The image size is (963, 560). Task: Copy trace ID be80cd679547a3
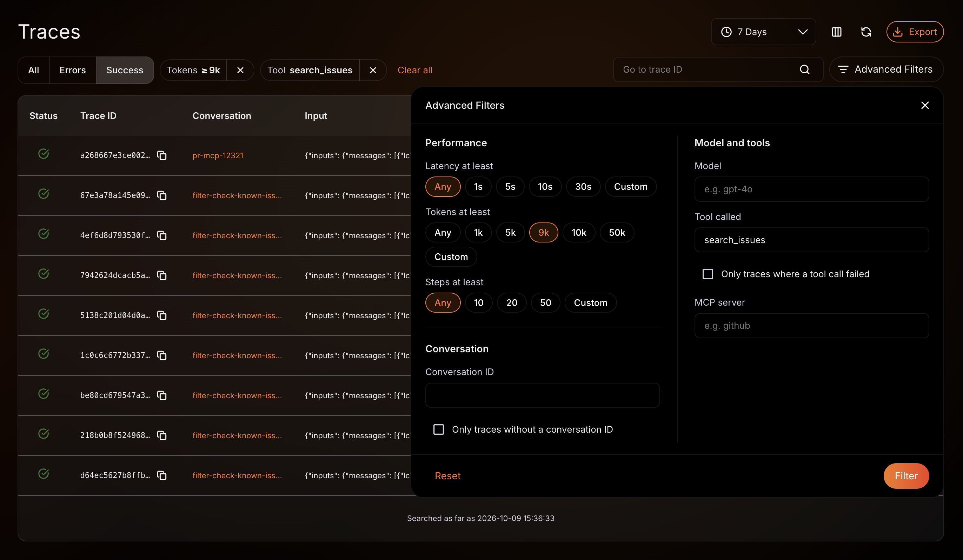162,395
